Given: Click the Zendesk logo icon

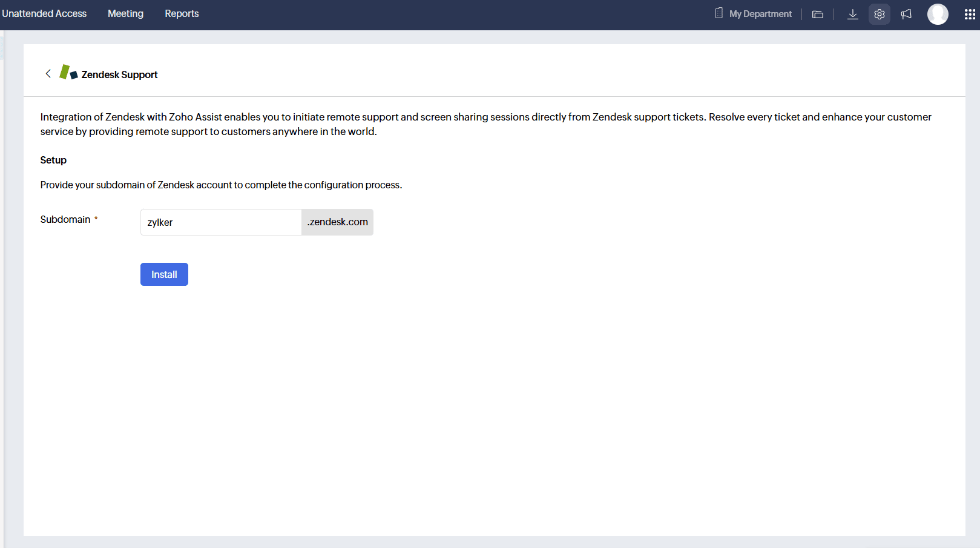Looking at the screenshot, I should pyautogui.click(x=68, y=73).
